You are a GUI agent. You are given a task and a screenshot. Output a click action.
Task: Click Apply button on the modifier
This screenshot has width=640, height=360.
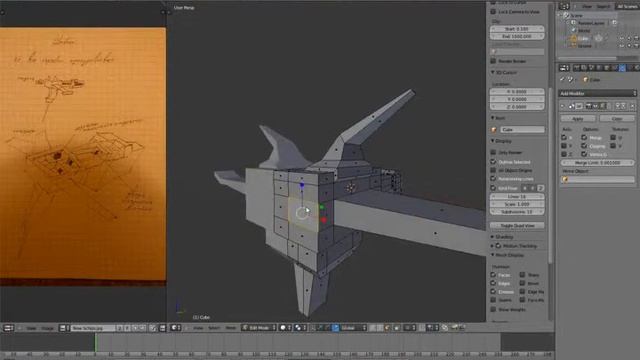[x=578, y=119]
